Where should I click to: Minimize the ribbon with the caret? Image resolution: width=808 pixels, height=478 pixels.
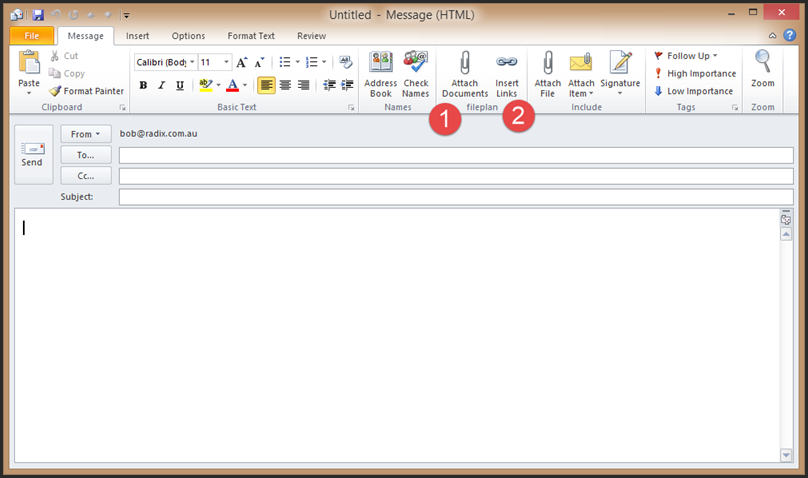click(772, 36)
